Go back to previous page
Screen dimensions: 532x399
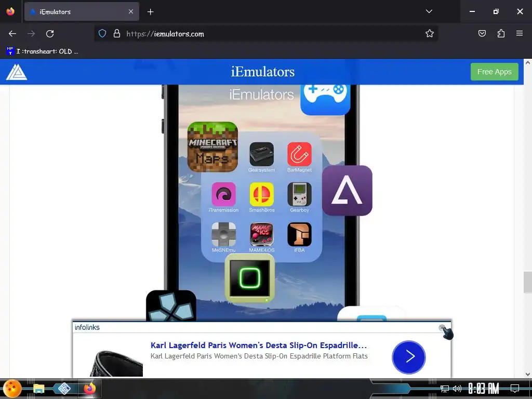click(x=12, y=34)
